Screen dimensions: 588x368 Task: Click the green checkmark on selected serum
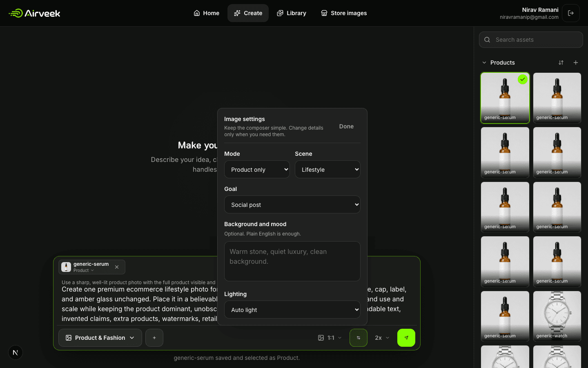(523, 79)
